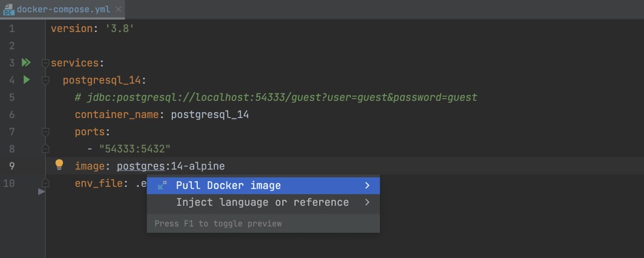Click the docker-compose.yml file type icon
Screen dimensions: 644x258
click(8, 10)
